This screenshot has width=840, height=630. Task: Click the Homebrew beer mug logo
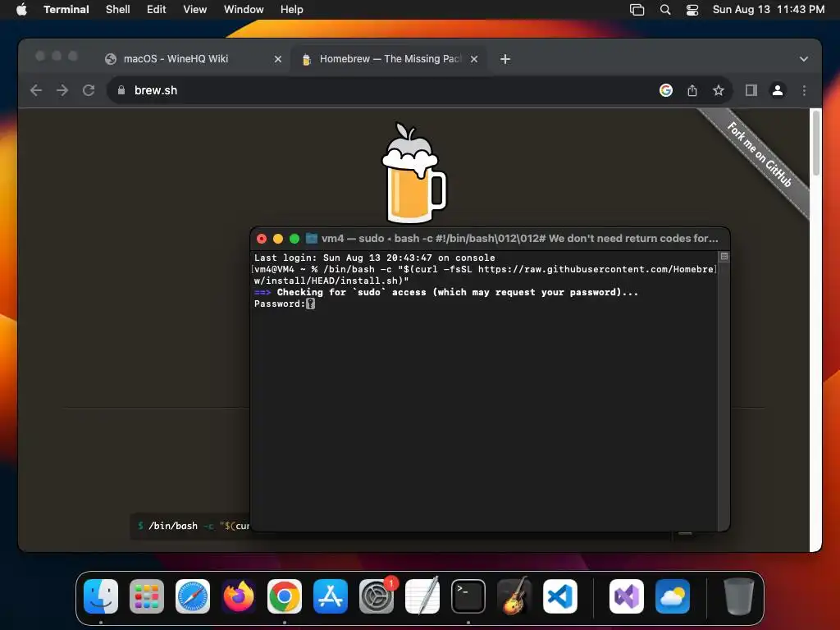[x=413, y=172]
